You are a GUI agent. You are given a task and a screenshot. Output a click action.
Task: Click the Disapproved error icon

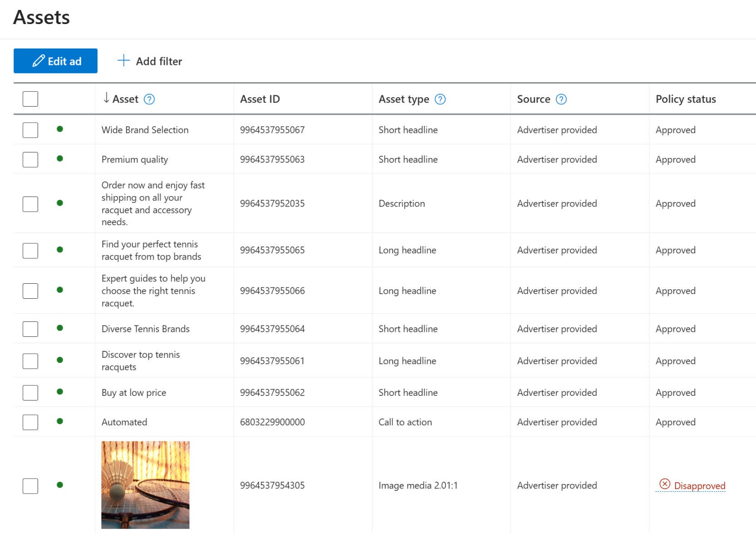coord(664,484)
